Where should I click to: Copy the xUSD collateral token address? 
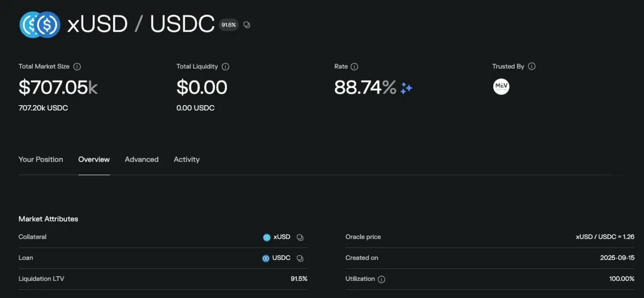tap(301, 237)
